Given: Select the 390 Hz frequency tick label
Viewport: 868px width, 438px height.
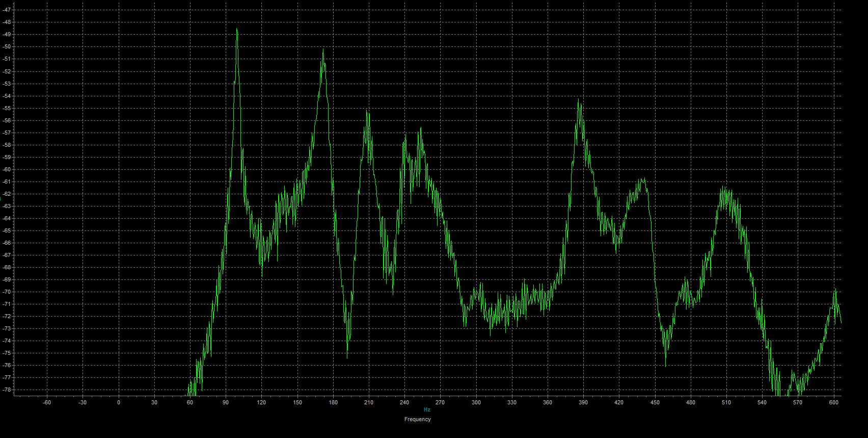Looking at the screenshot, I should coord(583,402).
